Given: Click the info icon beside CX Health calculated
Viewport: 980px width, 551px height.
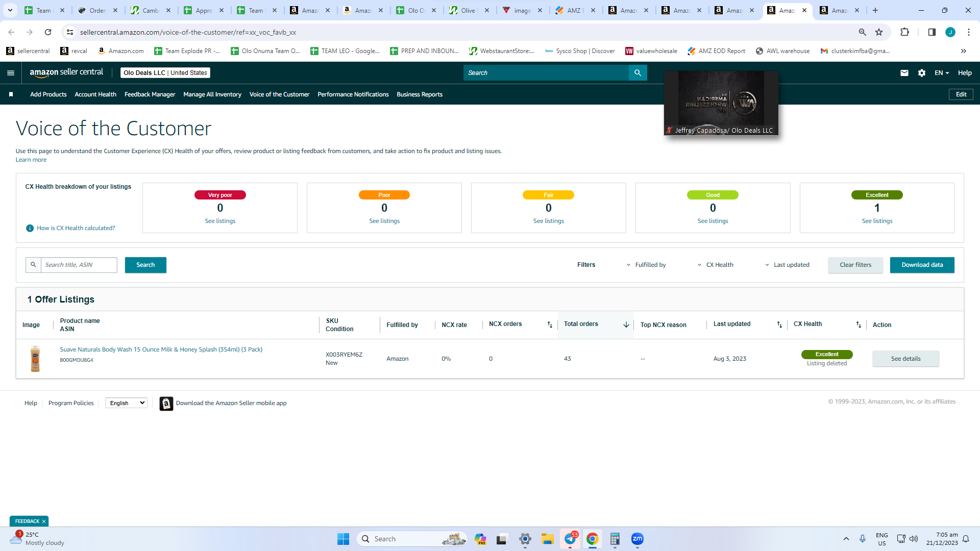Looking at the screenshot, I should click(30, 228).
